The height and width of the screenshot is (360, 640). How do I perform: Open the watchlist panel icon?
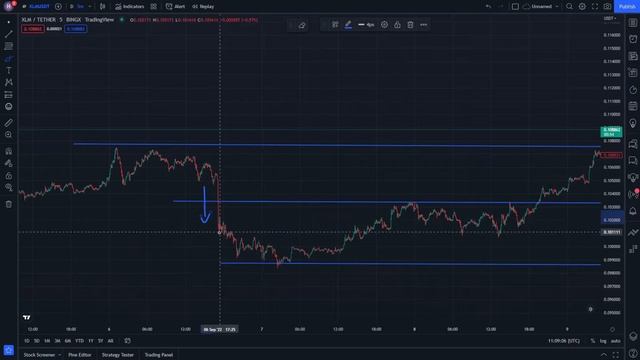coord(633,23)
